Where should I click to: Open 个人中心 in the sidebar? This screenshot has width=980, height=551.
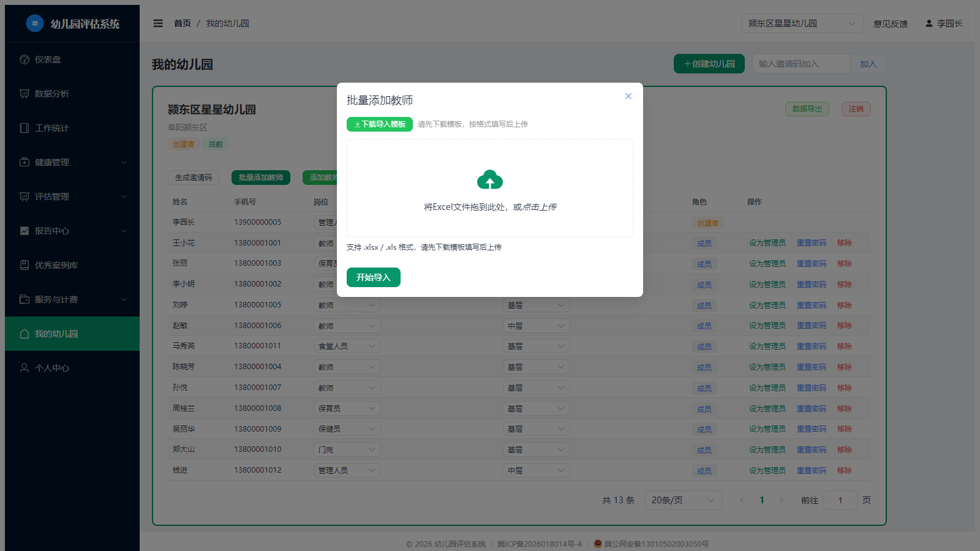[72, 368]
